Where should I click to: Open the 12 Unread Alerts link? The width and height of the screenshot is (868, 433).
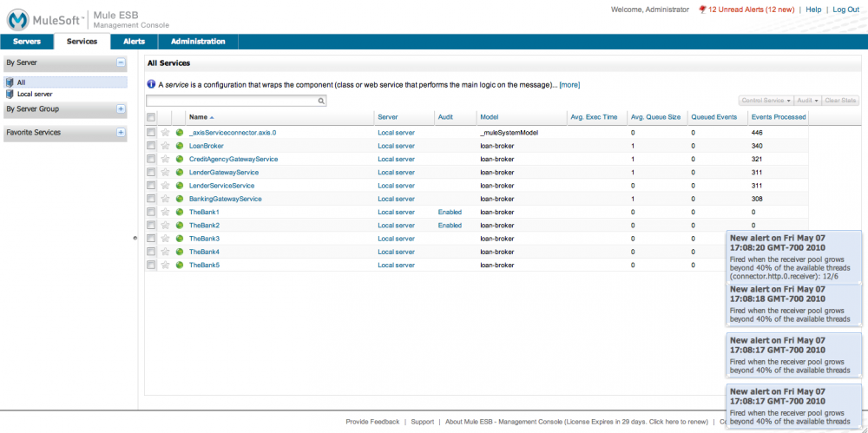[751, 10]
